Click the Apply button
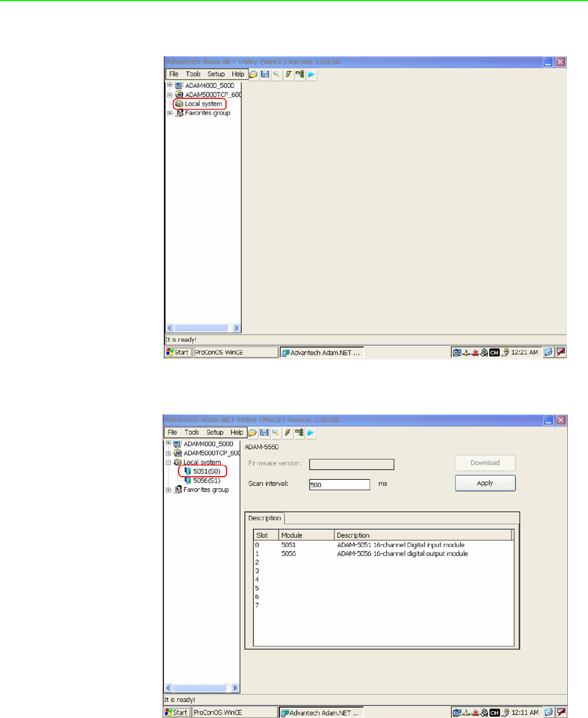588x718 pixels. [x=485, y=483]
